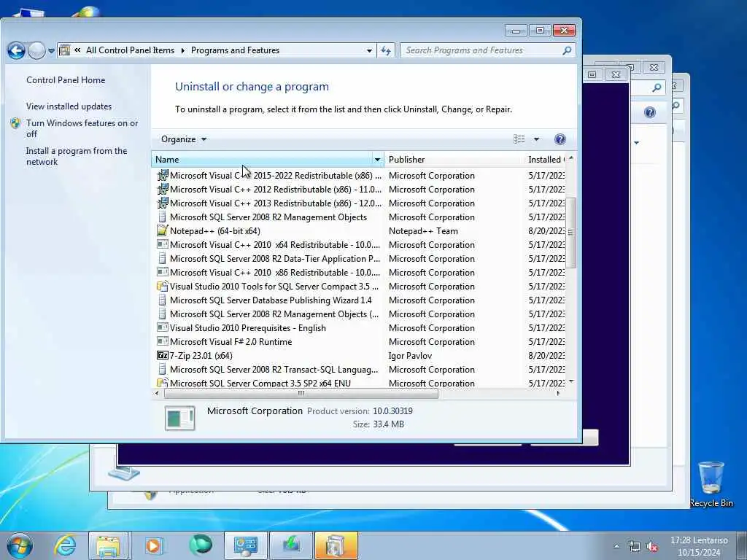This screenshot has height=560, width=747.
Task: Select Microsoft Visual F# 2.0 Runtime
Action: click(x=231, y=342)
